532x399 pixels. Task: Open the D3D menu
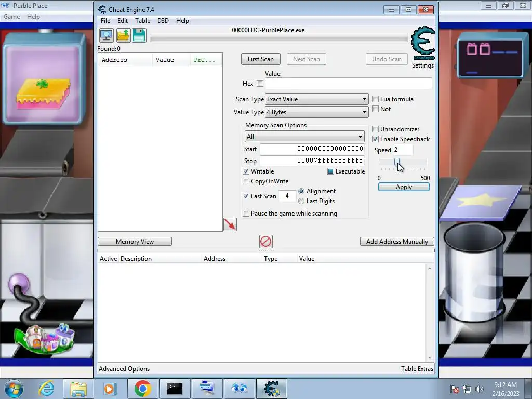coord(163,21)
